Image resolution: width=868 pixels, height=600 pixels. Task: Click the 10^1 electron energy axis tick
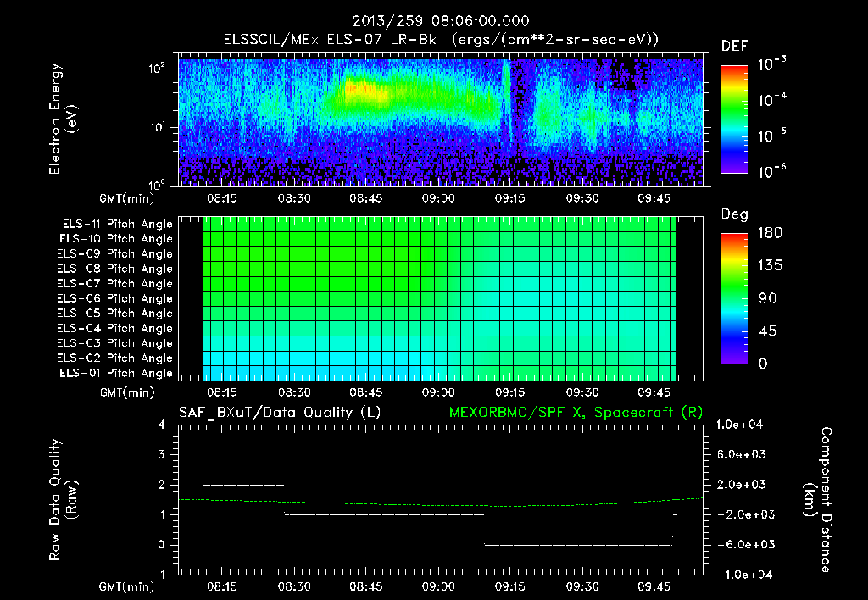pos(157,127)
